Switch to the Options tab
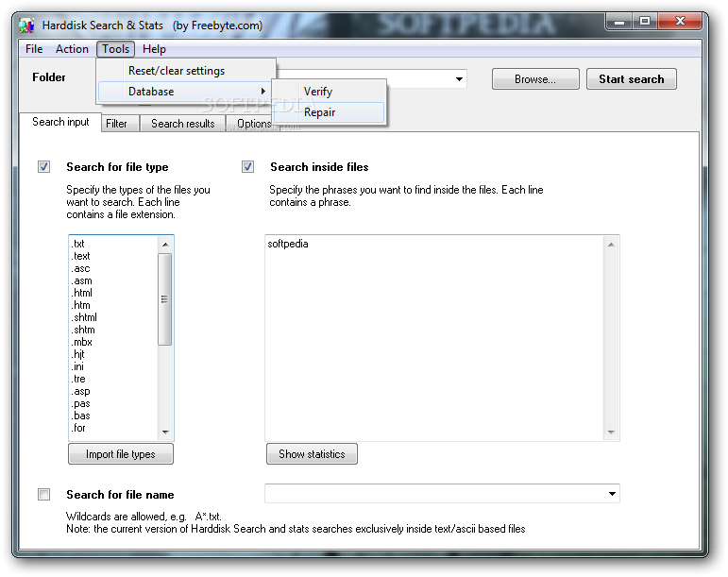The width and height of the screenshot is (728, 577). pyautogui.click(x=254, y=124)
